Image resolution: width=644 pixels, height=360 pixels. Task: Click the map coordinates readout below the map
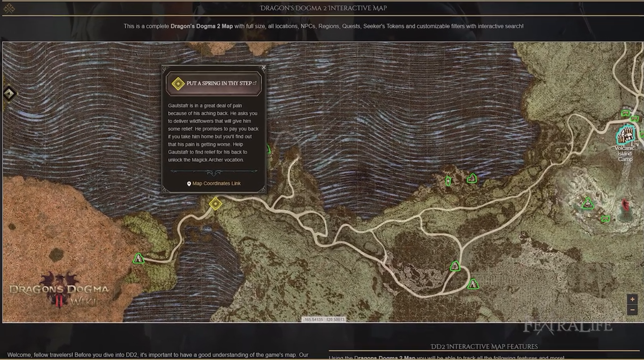coord(324,319)
